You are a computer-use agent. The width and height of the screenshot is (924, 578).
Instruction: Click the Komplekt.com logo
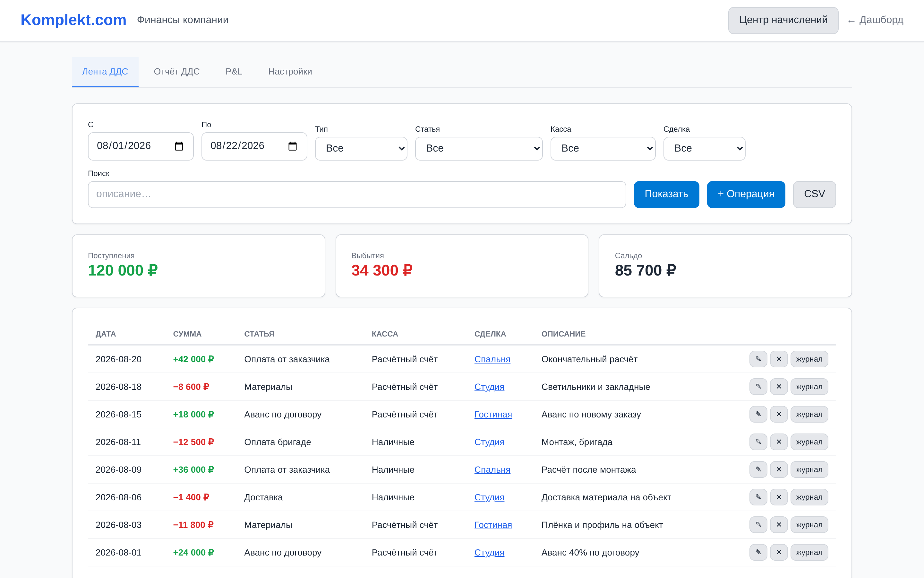73,20
